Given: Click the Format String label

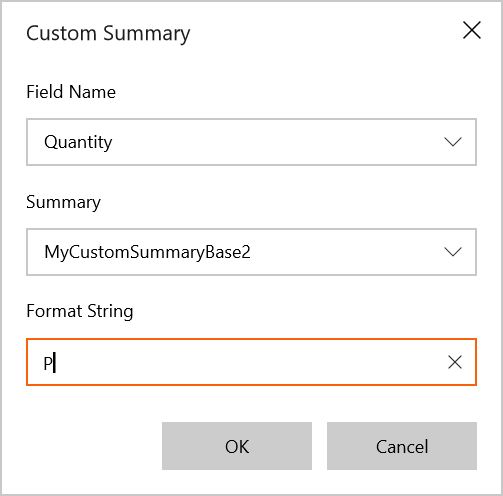Looking at the screenshot, I should point(80,311).
